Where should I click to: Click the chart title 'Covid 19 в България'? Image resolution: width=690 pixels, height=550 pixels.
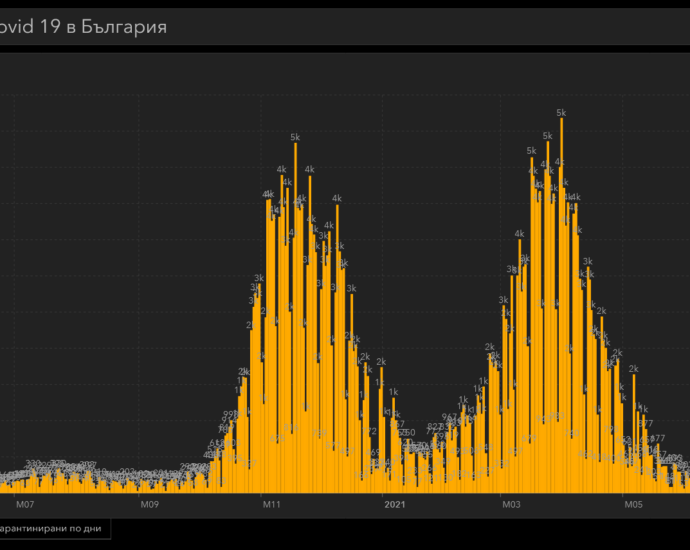(83, 27)
